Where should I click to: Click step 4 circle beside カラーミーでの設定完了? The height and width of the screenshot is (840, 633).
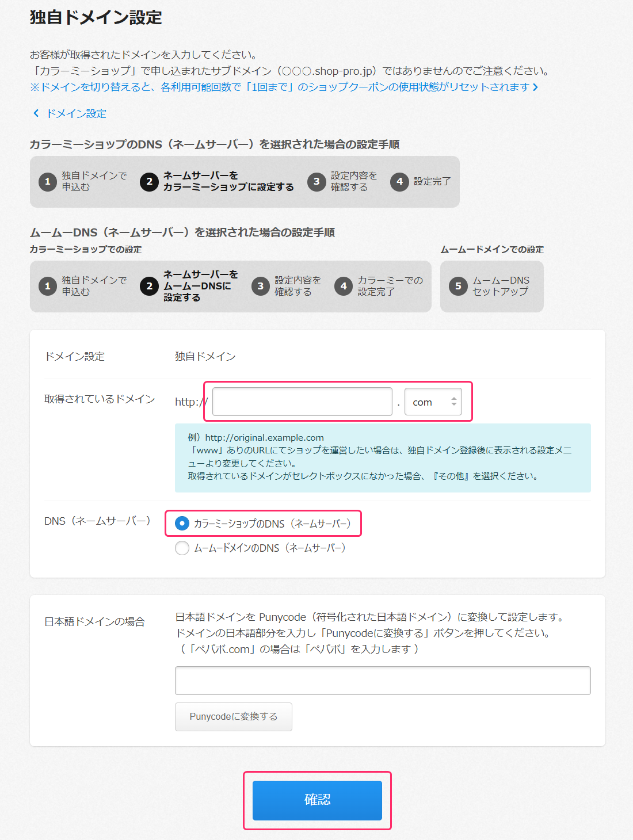pyautogui.click(x=344, y=286)
